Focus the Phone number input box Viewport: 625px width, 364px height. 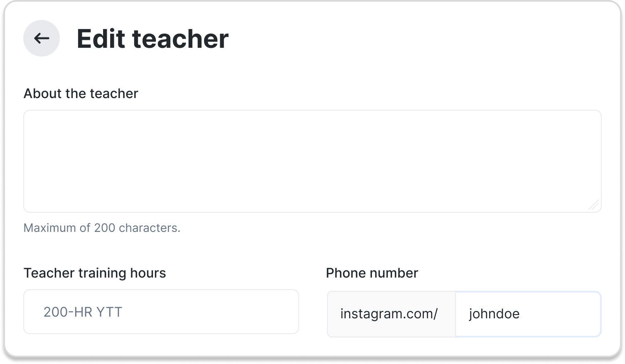(528, 314)
